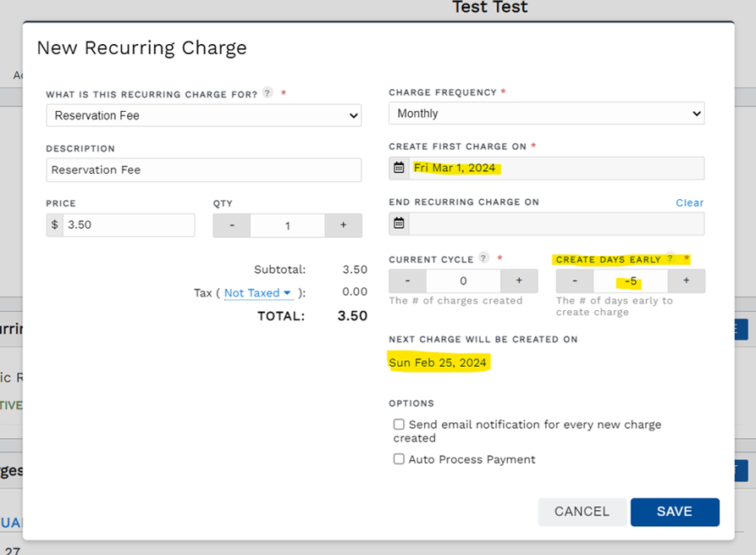Open the Reservation Fee charge type dropdown
This screenshot has height=555, width=756.
204,115
